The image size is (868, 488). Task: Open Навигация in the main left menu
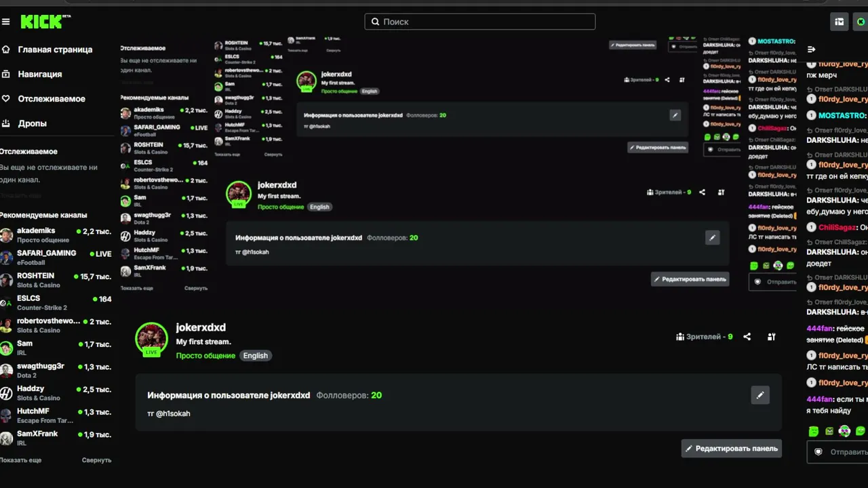pyautogui.click(x=40, y=74)
